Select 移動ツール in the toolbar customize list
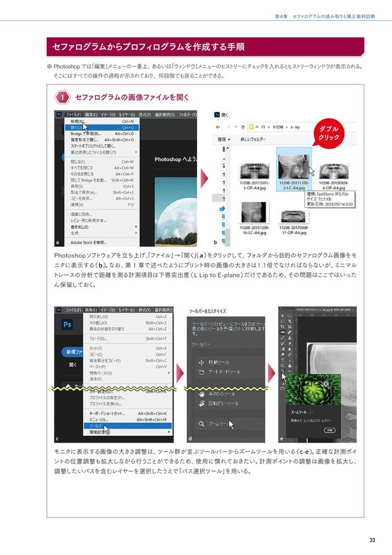Image resolution: width=392 pixels, height=555 pixels. tap(230, 363)
